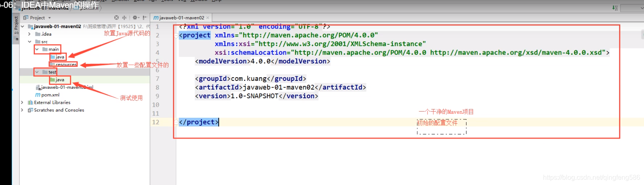Screen dimensions: 644x185
Task: Toggle the 1: Project side tool tab
Action: coord(16,29)
